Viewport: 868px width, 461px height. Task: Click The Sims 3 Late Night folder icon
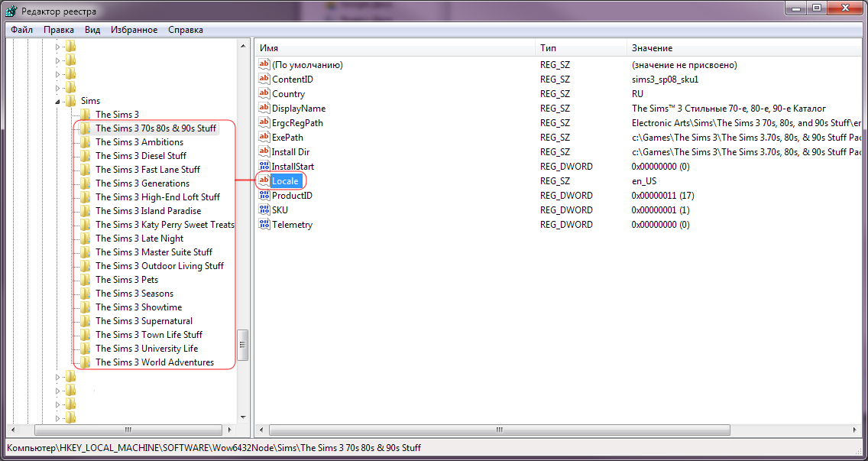tap(85, 239)
